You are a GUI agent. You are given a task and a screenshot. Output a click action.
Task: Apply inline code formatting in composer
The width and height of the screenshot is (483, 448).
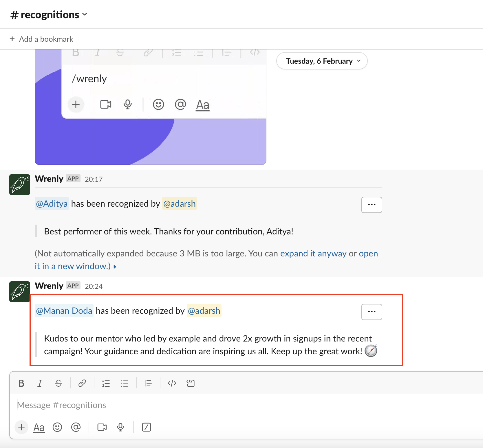172,383
